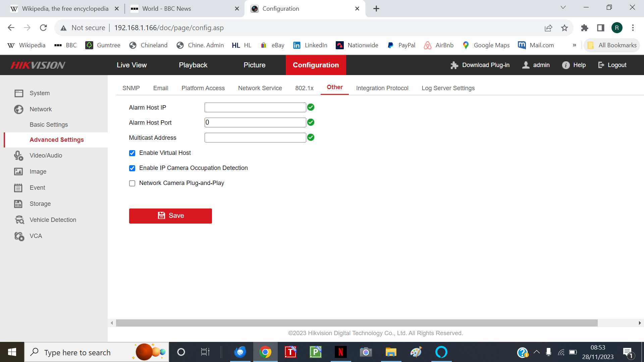Viewport: 644px width, 362px height.
Task: Click the Storage disk icon in sidebar
Action: (x=18, y=204)
